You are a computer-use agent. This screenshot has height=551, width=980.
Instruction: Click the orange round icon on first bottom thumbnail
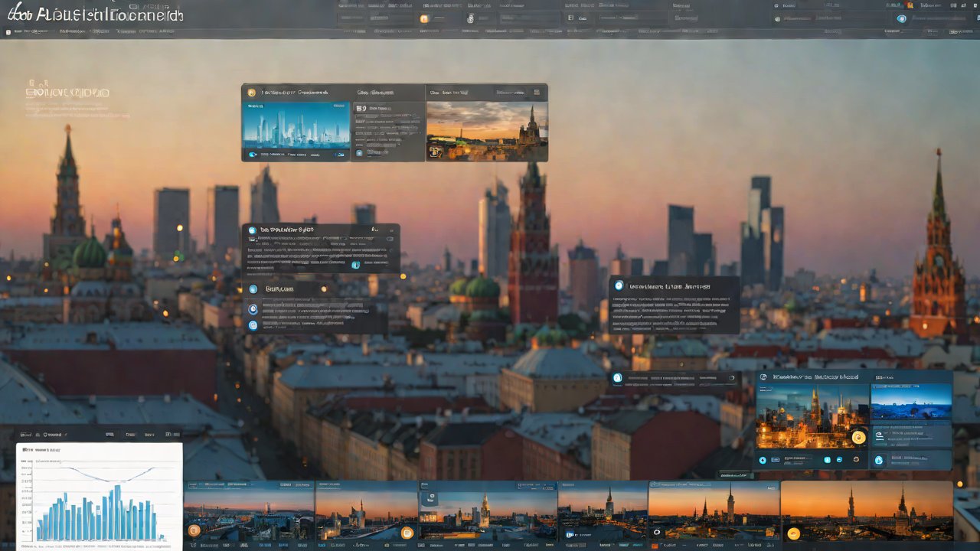194,530
